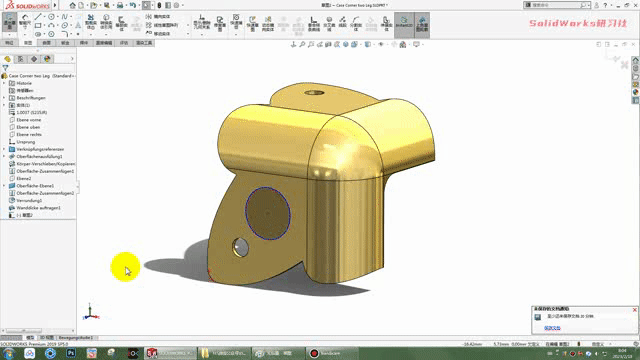The width and height of the screenshot is (640, 360).
Task: Click the Photoshop icon in taskbar
Action: tap(71, 353)
